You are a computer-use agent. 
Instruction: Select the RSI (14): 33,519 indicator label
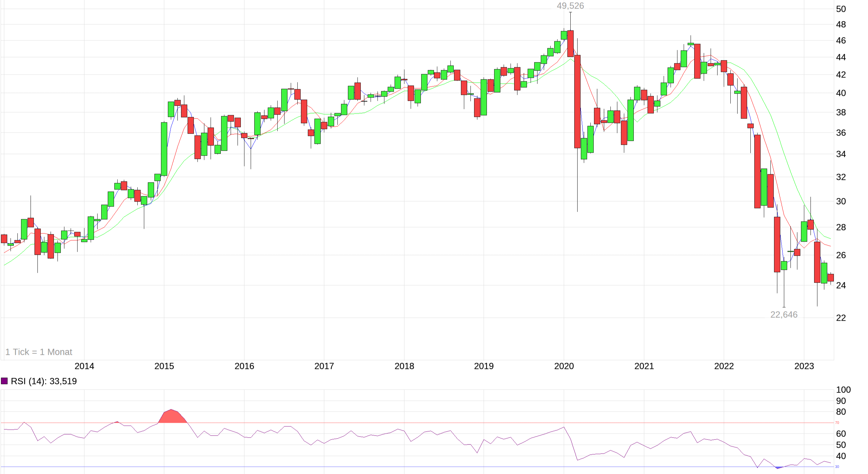tap(44, 381)
